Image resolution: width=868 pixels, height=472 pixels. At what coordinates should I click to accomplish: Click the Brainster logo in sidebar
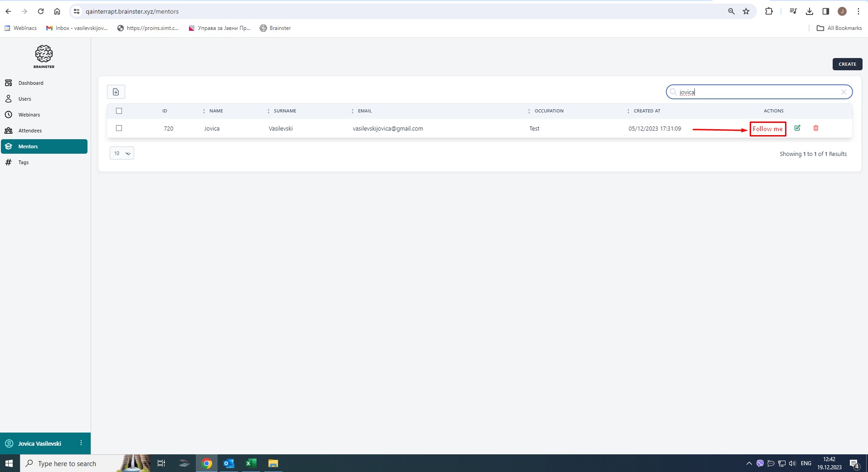[44, 56]
